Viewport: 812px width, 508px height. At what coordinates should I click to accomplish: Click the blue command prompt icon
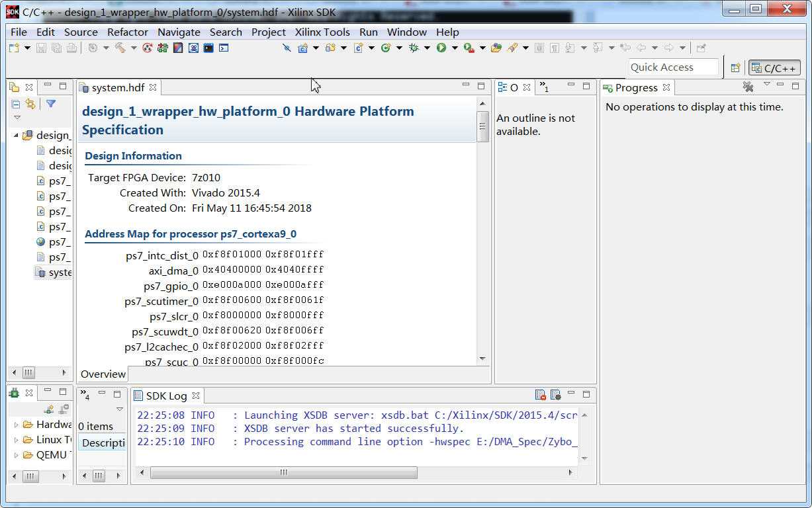point(224,48)
